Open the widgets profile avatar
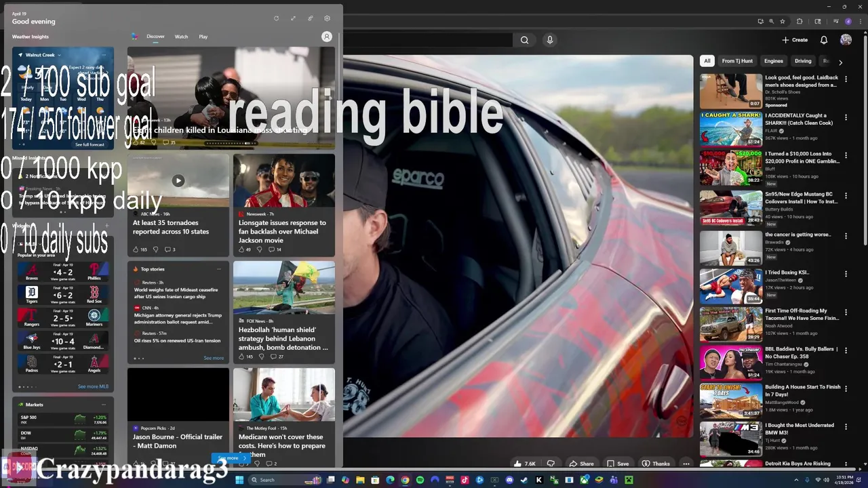Image resolution: width=868 pixels, height=488 pixels. click(327, 37)
